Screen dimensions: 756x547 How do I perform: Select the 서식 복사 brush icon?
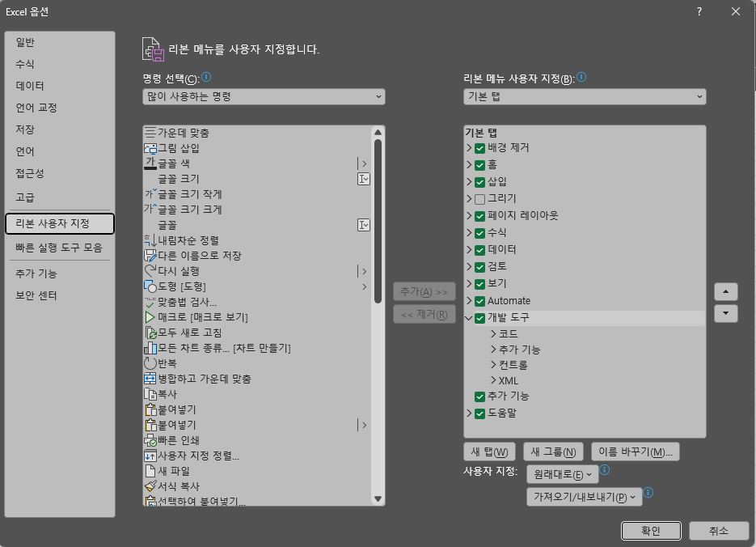(150, 486)
